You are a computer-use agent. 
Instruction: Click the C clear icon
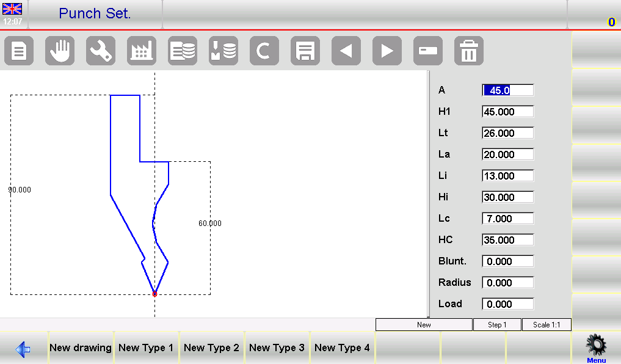tap(264, 51)
